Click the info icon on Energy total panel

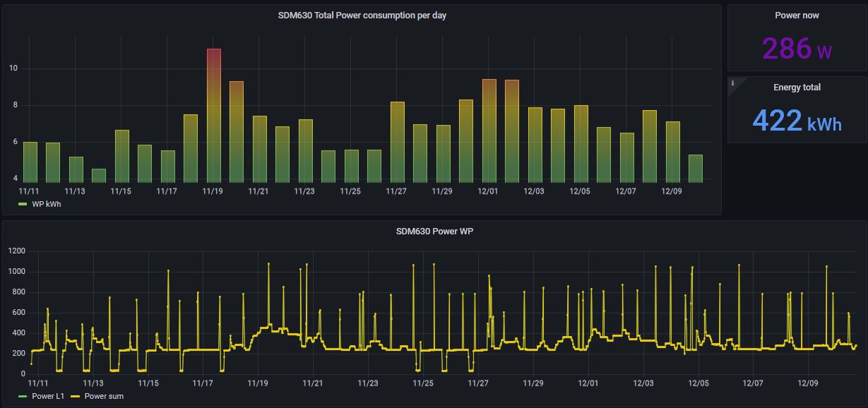pyautogui.click(x=732, y=83)
